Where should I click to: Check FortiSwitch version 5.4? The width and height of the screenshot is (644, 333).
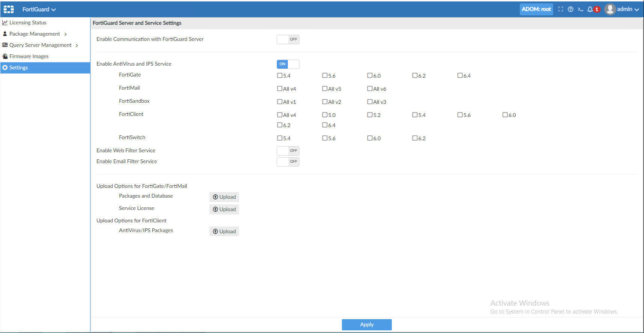click(x=280, y=138)
